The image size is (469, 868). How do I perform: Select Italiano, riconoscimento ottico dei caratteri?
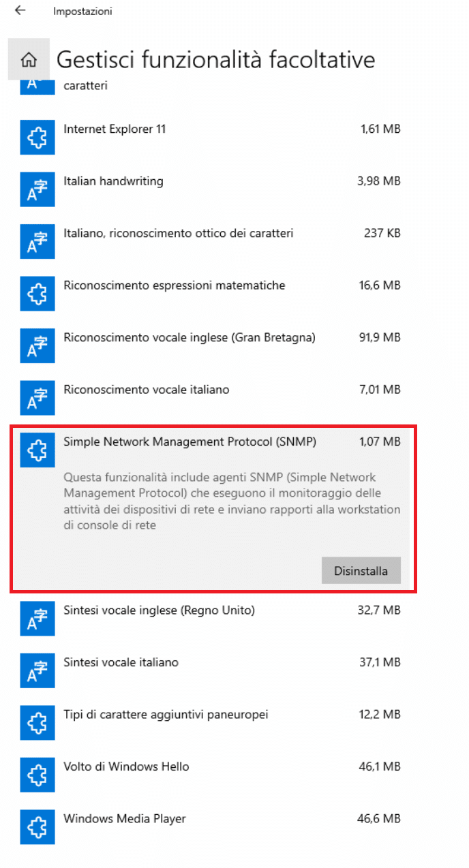click(x=210, y=242)
